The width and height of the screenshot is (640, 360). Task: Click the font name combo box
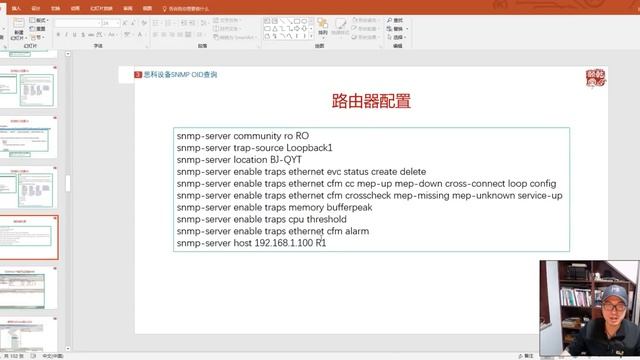coord(78,23)
